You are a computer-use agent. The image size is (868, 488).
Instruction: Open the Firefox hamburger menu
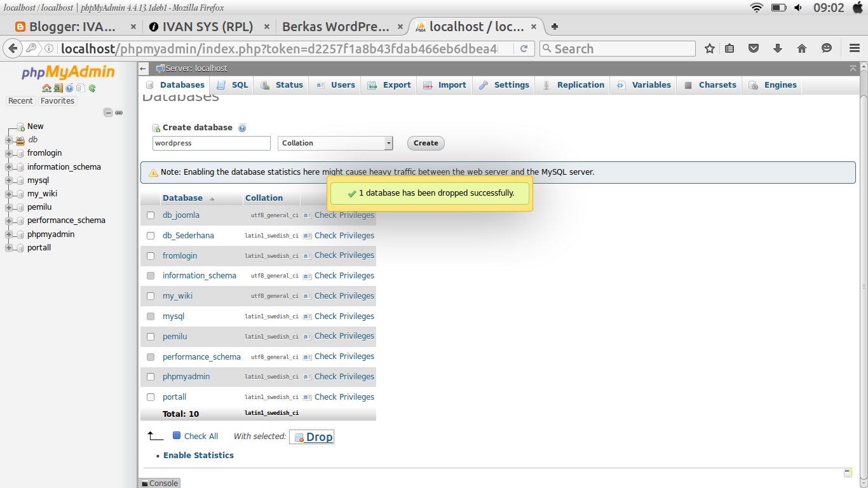pos(855,48)
